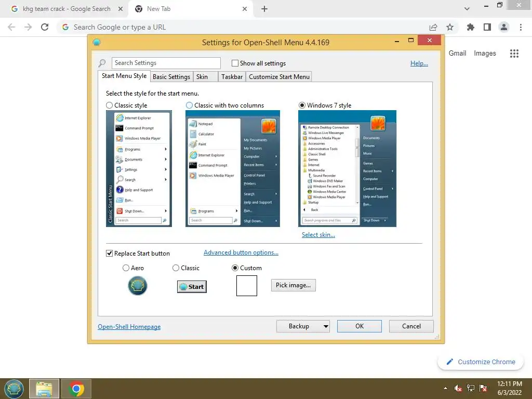Image resolution: width=532 pixels, height=399 pixels.
Task: Open the Action Center flag icon
Action: [483, 388]
